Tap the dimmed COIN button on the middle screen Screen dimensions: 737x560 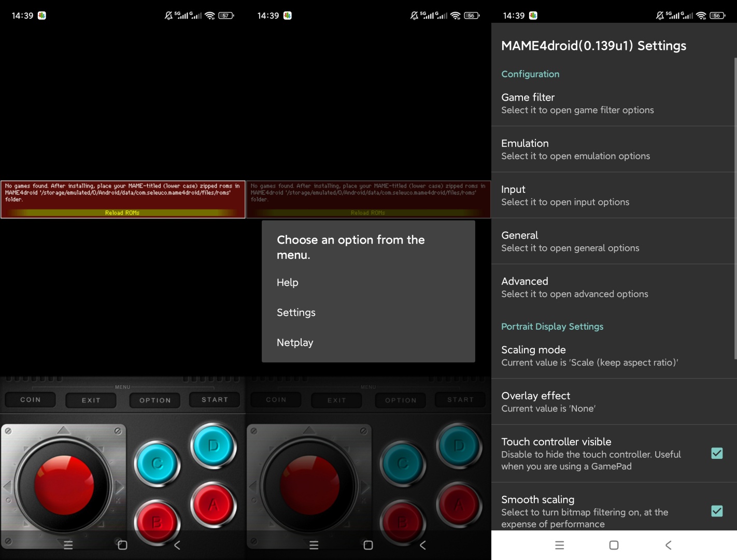point(276,400)
